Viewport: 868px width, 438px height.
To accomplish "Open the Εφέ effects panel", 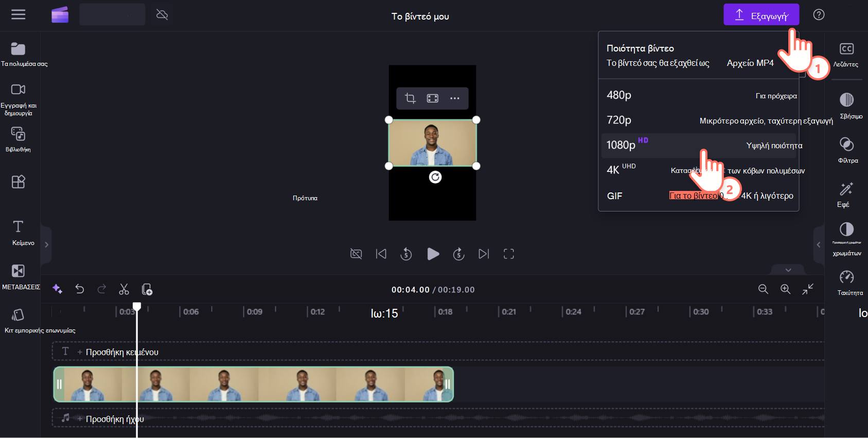I will [846, 194].
